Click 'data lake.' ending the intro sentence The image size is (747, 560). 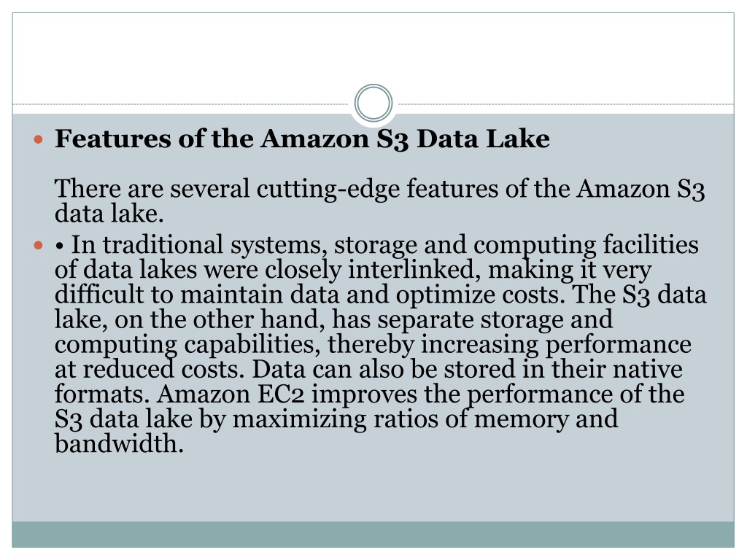point(109,214)
